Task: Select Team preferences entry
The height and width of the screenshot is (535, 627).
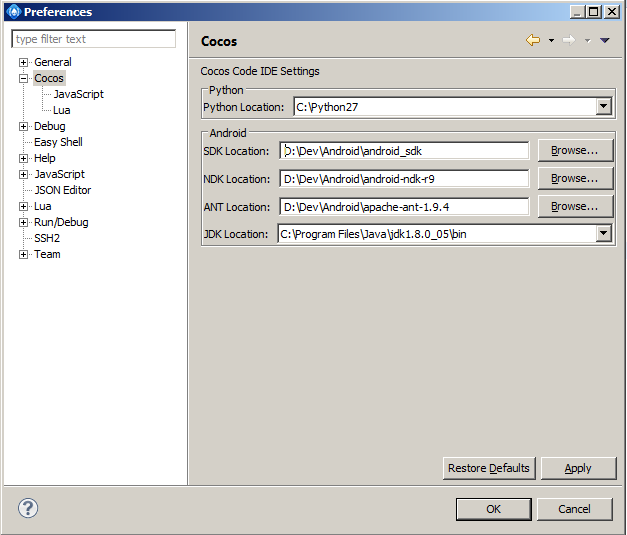Action: coord(47,254)
